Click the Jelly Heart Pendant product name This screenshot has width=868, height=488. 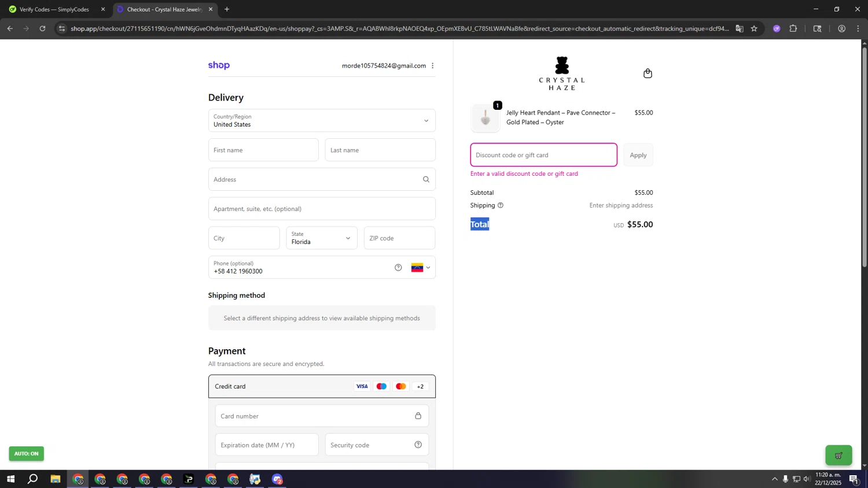[561, 117]
